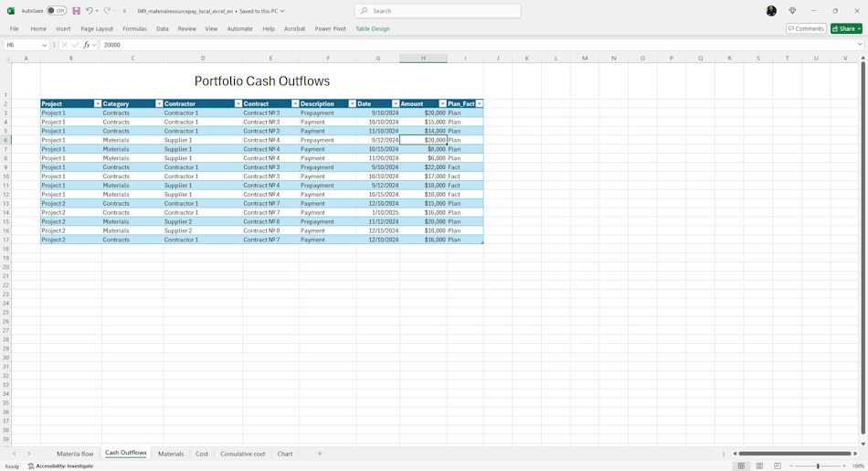Open the Table Design tab
This screenshot has width=868, height=471.
pos(373,28)
